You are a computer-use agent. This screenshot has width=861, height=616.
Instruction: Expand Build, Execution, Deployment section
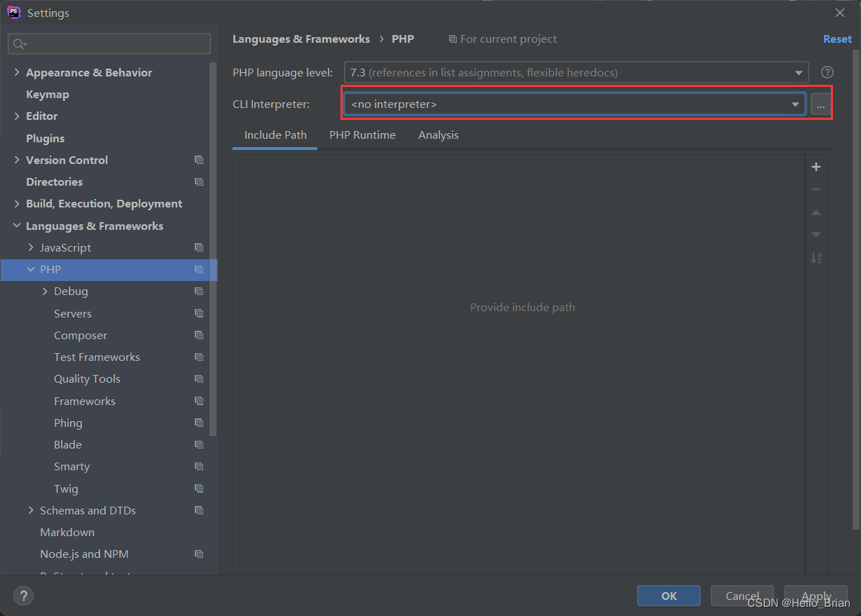click(17, 203)
